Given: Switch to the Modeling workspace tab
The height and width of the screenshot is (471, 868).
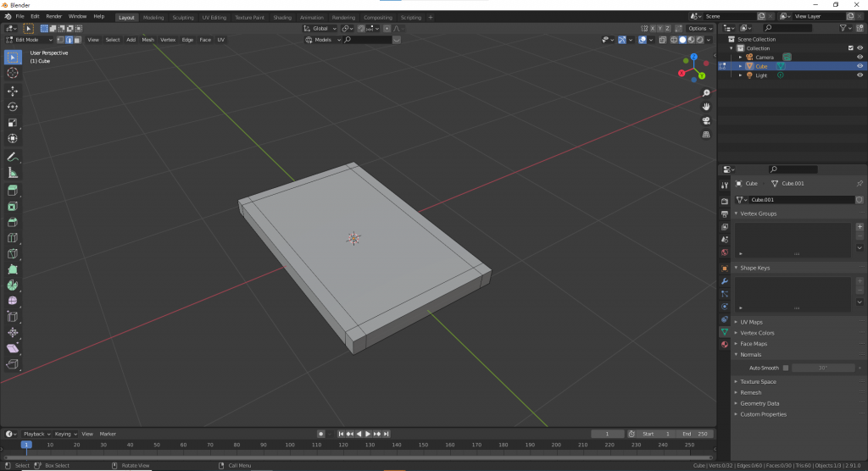Looking at the screenshot, I should pyautogui.click(x=153, y=18).
